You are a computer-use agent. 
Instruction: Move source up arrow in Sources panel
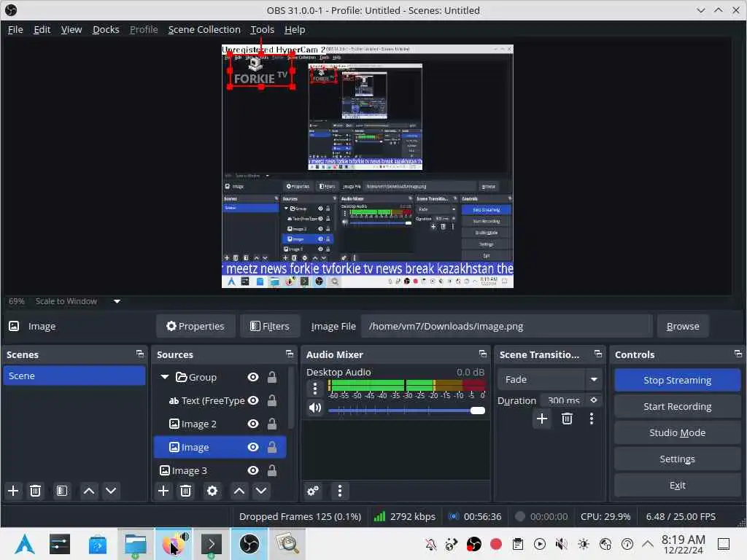[239, 491]
